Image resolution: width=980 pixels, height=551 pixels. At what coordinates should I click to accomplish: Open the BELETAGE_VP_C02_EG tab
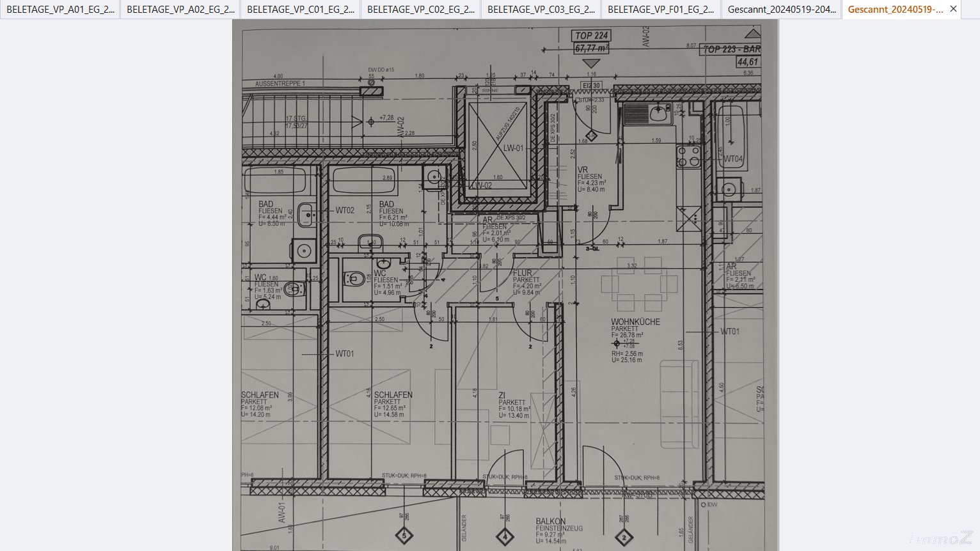coord(421,10)
